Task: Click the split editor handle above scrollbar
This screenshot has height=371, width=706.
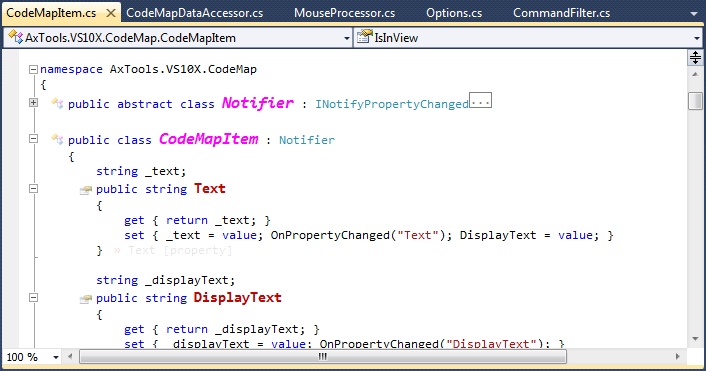Action: [x=695, y=58]
